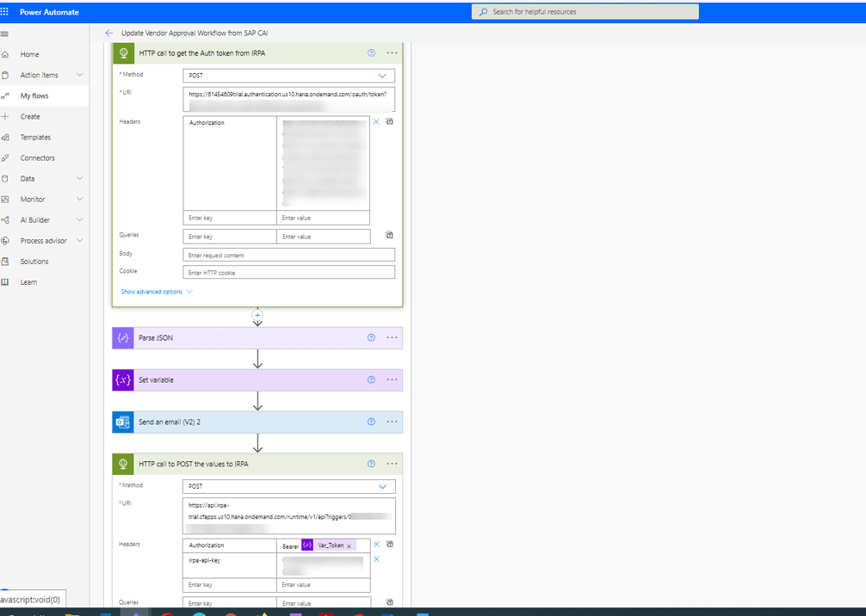Delete Authorization header in Auth token action

376,121
